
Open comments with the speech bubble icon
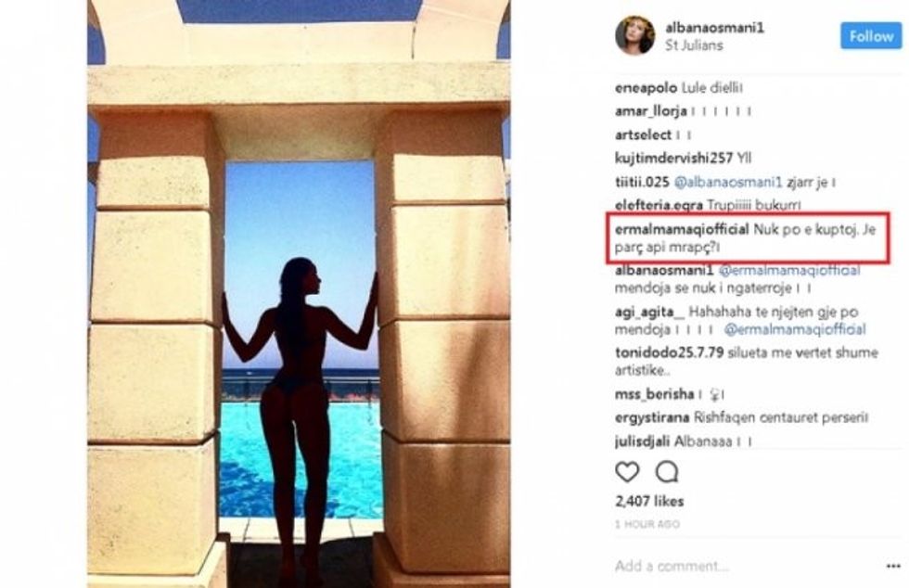(667, 472)
